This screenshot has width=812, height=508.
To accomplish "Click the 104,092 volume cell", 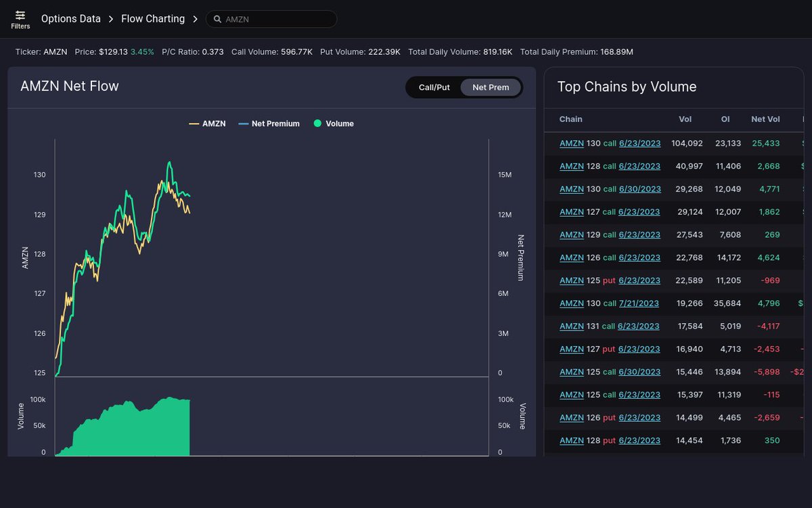I will click(x=687, y=144).
